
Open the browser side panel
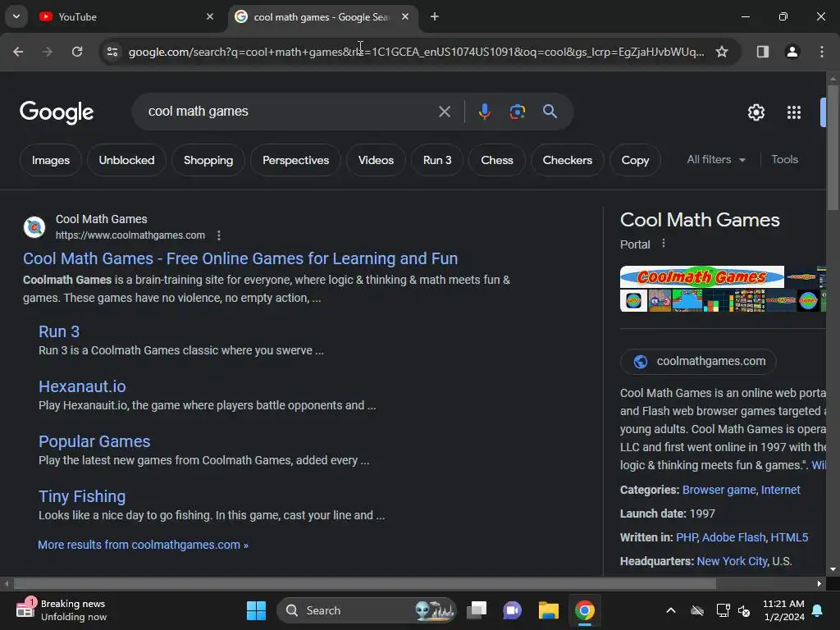762,52
